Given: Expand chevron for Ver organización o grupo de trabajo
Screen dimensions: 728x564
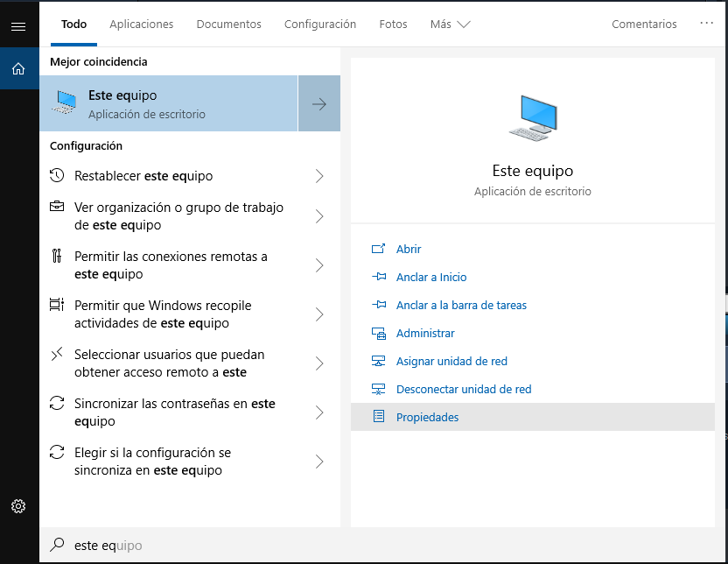Looking at the screenshot, I should click(x=319, y=216).
